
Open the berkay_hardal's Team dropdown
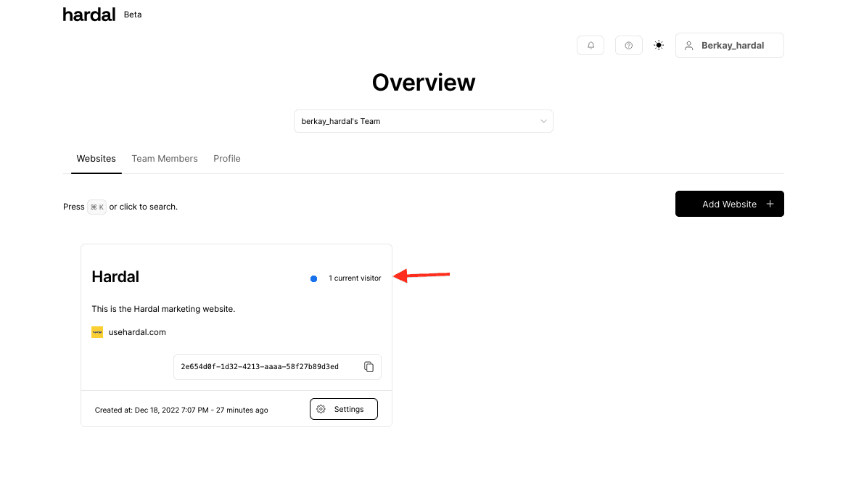[x=423, y=121]
